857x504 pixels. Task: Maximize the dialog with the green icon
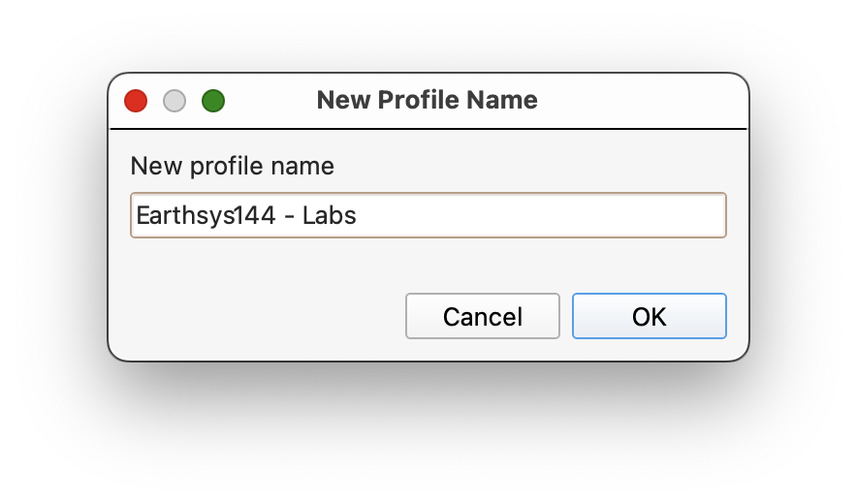coord(213,101)
